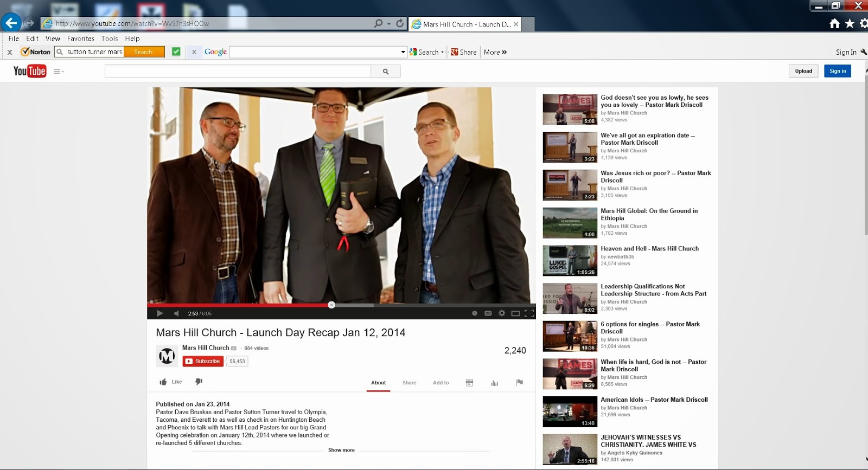Toggle closed captions CC button
Viewport: 868px width, 470px height.
pyautogui.click(x=488, y=313)
